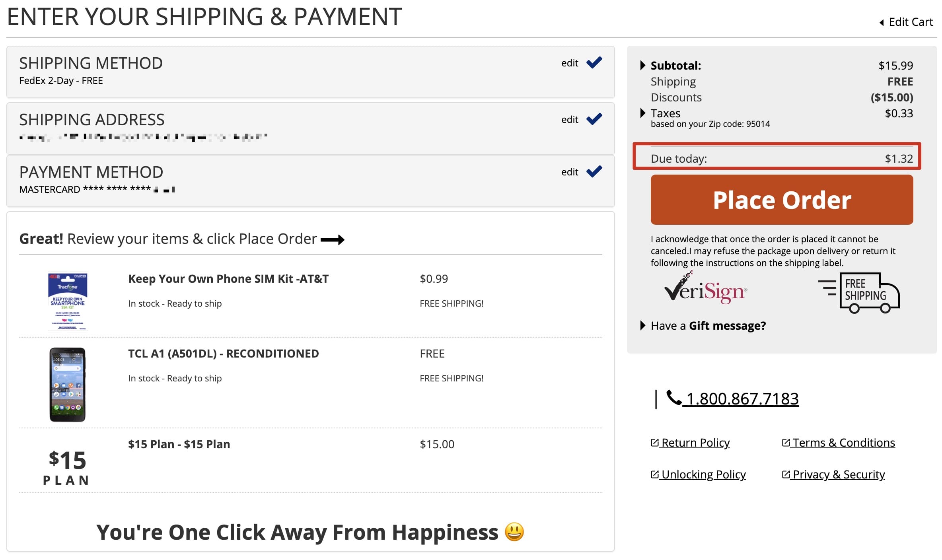Click the VeriSign security logo

tap(706, 290)
